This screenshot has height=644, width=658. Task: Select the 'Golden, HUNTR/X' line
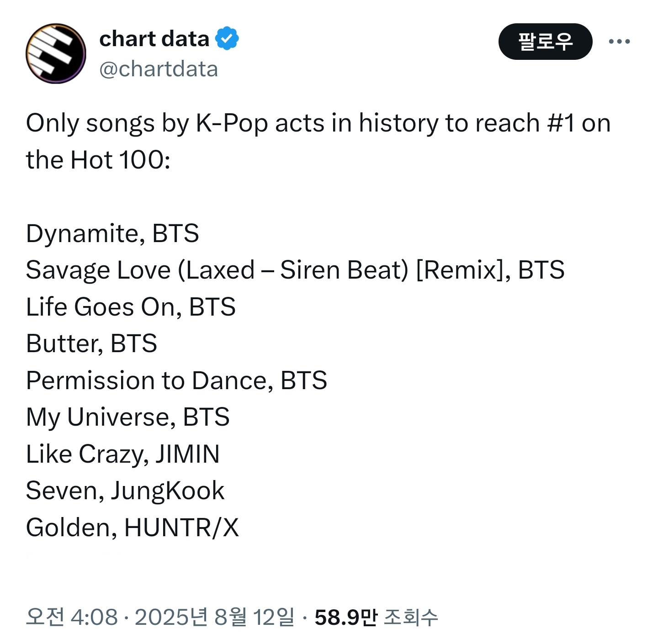pos(133,528)
